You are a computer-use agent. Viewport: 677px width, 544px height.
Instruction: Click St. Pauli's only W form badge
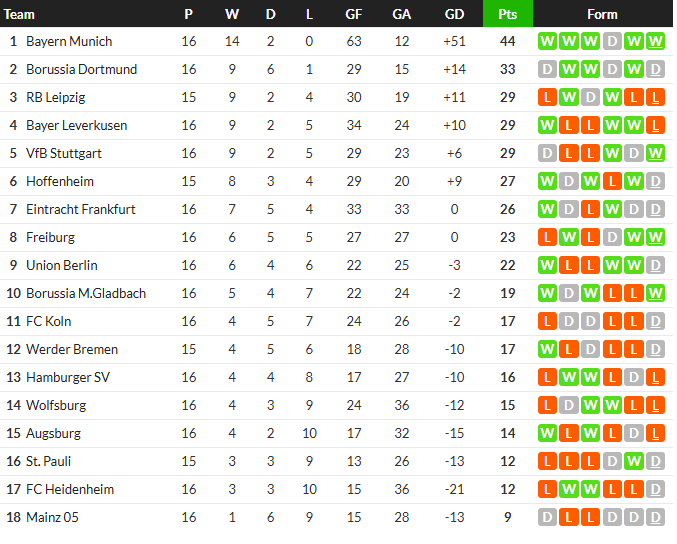click(634, 462)
